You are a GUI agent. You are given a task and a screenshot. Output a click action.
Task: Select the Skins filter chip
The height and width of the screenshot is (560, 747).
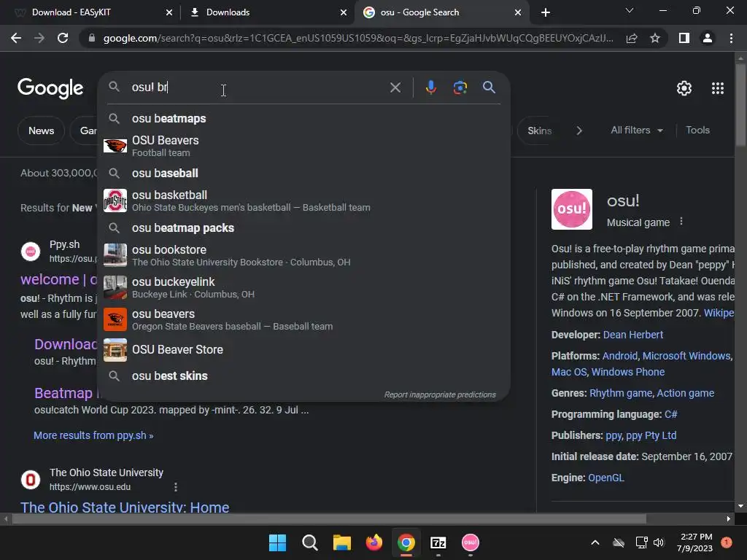tap(539, 131)
